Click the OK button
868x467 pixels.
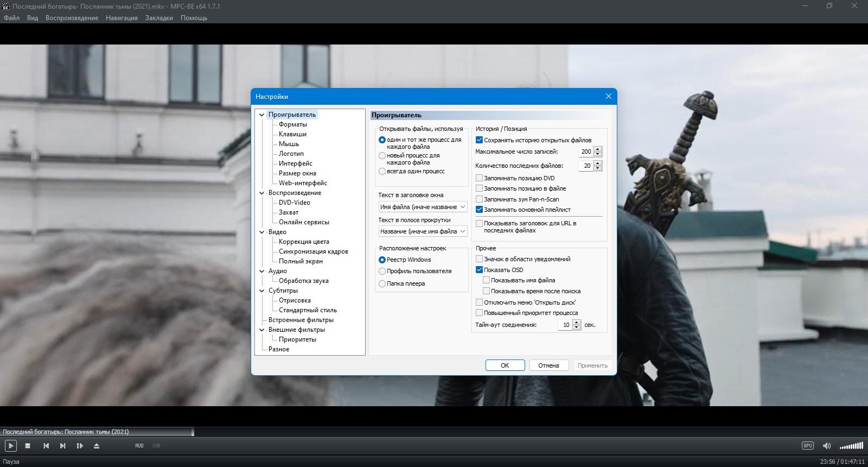tap(505, 365)
